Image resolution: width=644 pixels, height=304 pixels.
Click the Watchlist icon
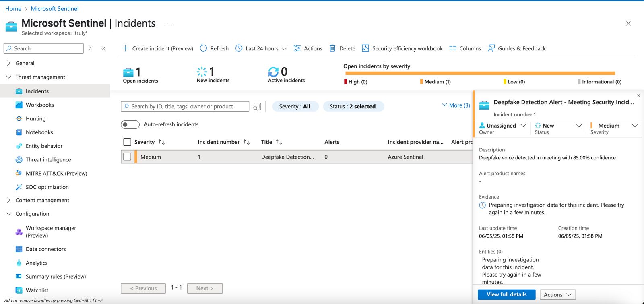(19, 290)
